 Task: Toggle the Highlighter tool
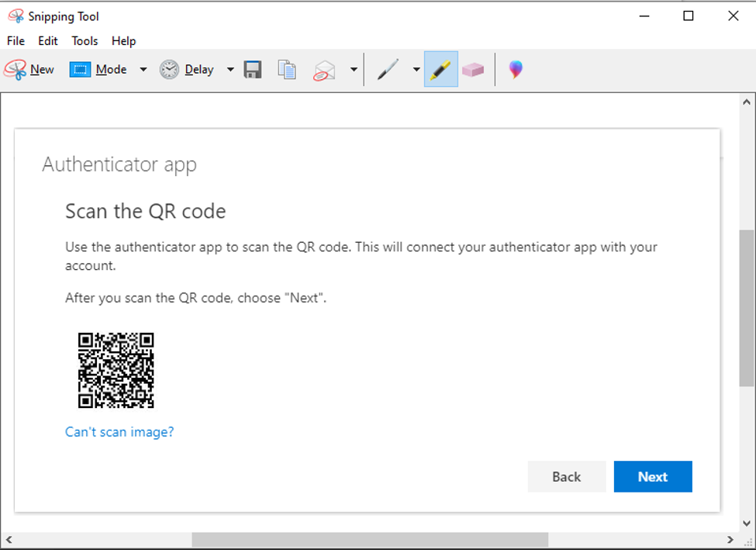(440, 70)
